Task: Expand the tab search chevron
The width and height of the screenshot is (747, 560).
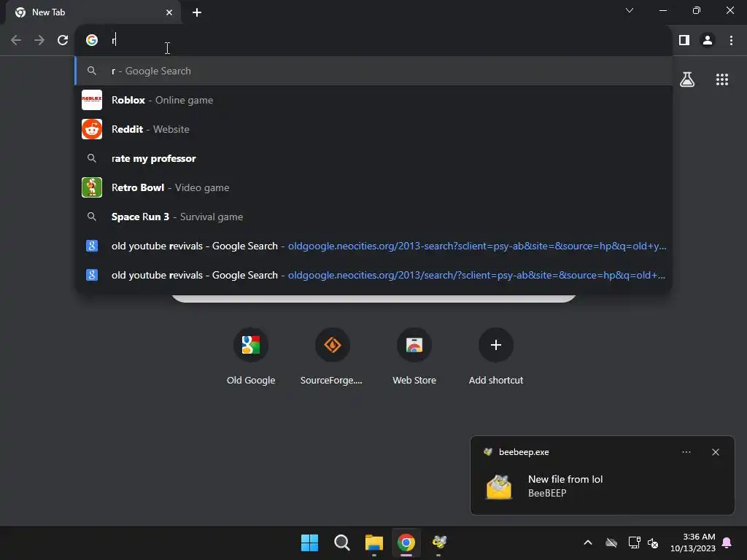Action: click(x=630, y=10)
